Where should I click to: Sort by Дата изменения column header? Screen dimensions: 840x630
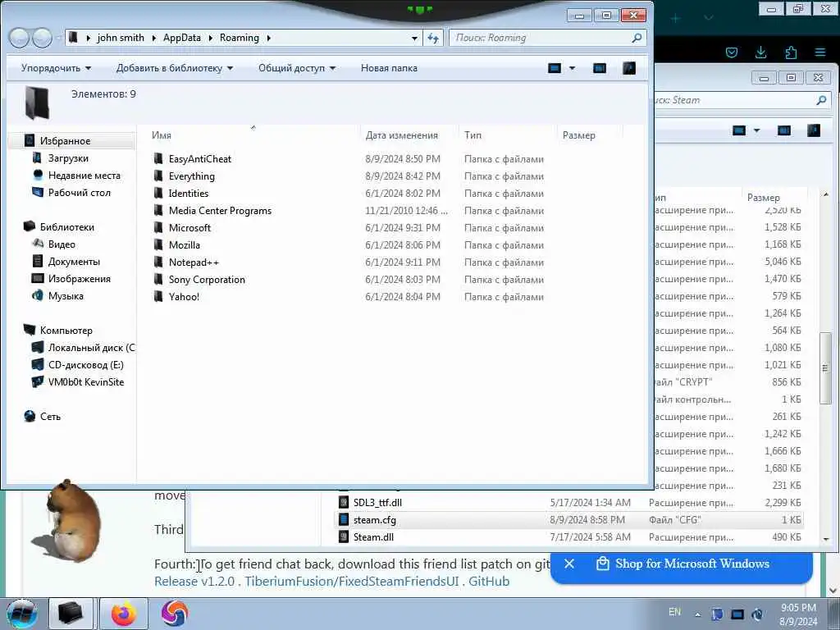click(401, 135)
